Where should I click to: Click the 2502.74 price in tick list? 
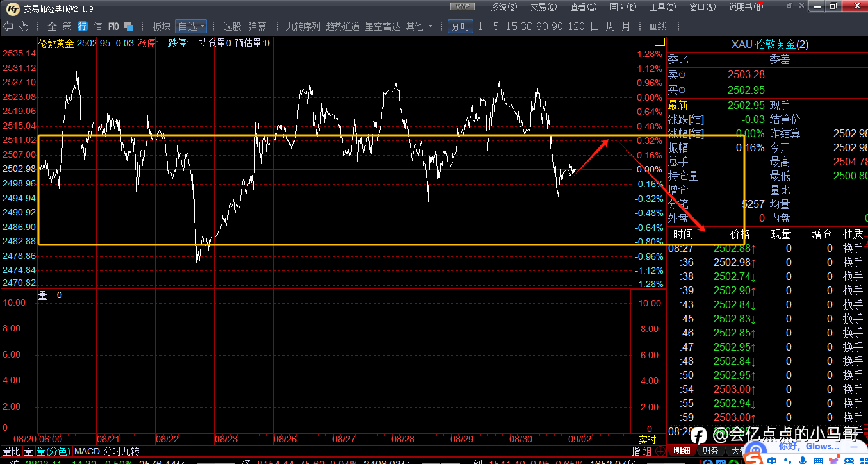732,277
